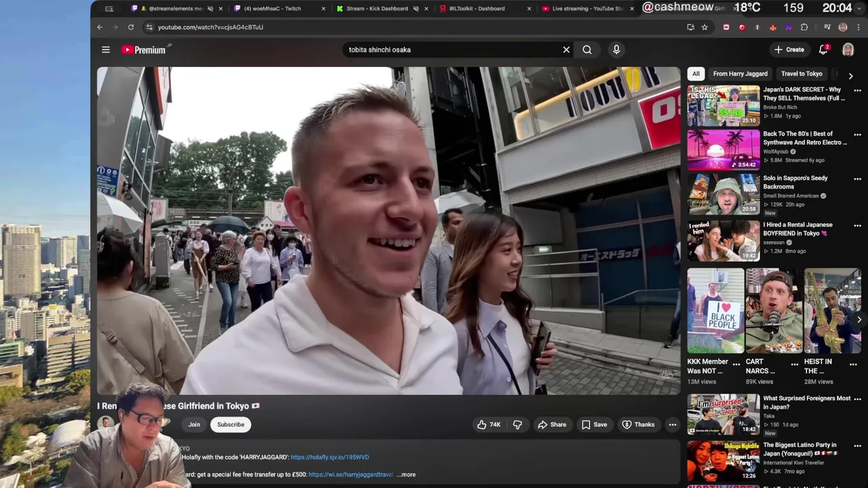This screenshot has height=488, width=868.
Task: Toggle mute on the Kick Dashboard tab
Action: click(x=416, y=9)
